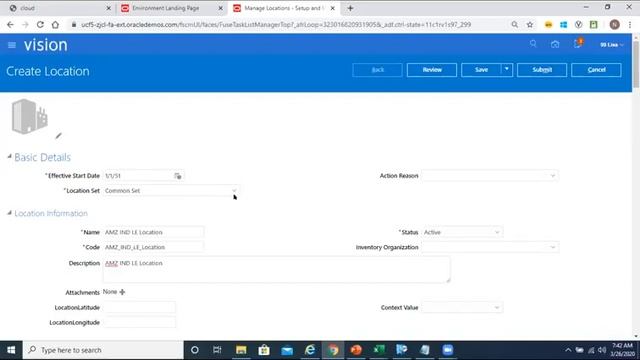640x360 pixels.
Task: Collapse the Location Information section
Action: [x=9, y=213]
